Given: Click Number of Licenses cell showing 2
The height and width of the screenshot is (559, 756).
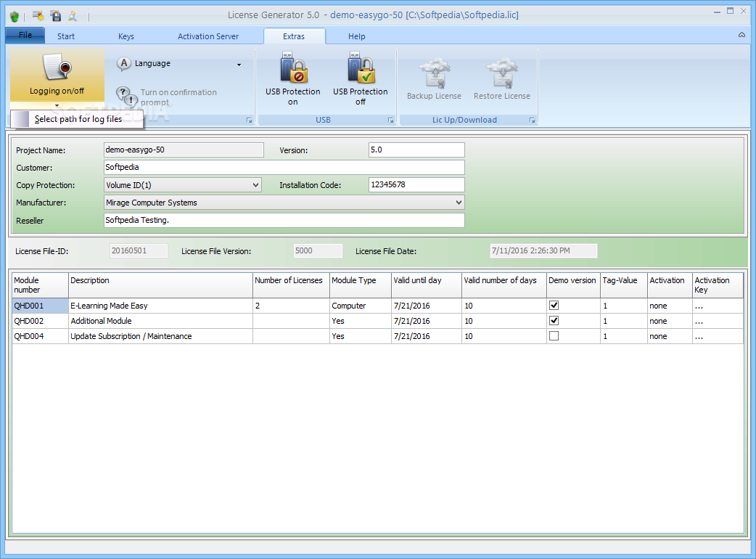Looking at the screenshot, I should coord(291,306).
